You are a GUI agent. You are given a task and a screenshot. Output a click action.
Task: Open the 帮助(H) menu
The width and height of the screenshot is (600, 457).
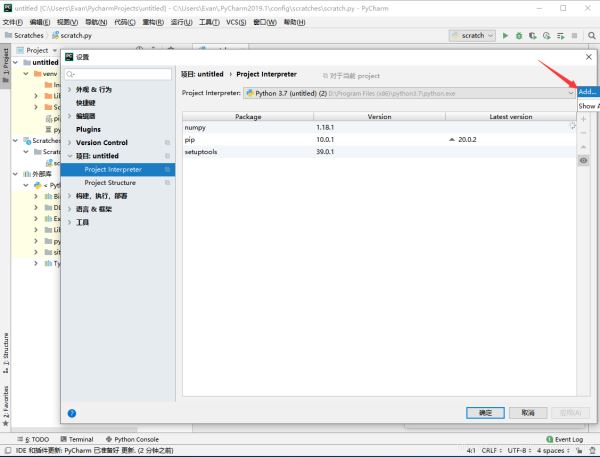tap(294, 22)
